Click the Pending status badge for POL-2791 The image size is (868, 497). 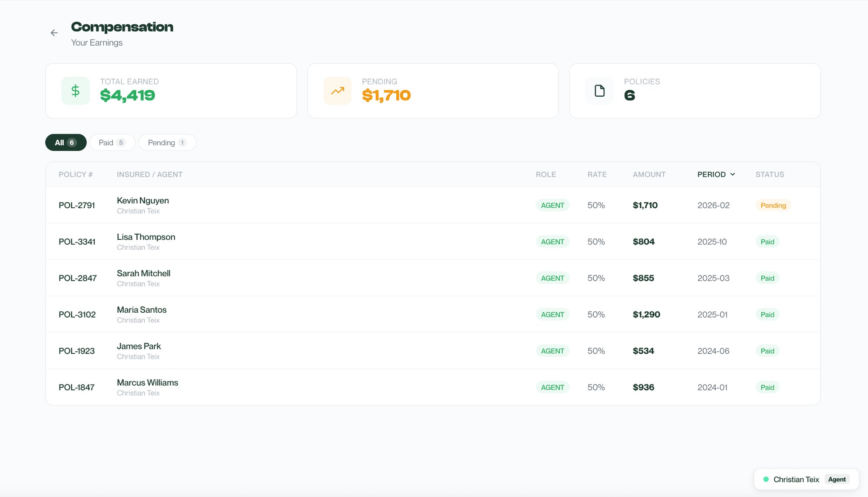click(773, 205)
